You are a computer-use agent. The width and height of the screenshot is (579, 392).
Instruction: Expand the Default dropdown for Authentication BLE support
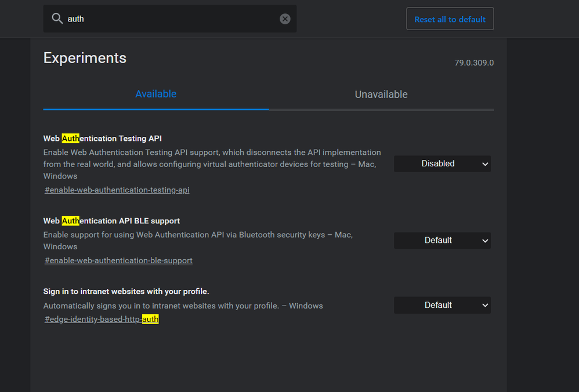(x=442, y=240)
